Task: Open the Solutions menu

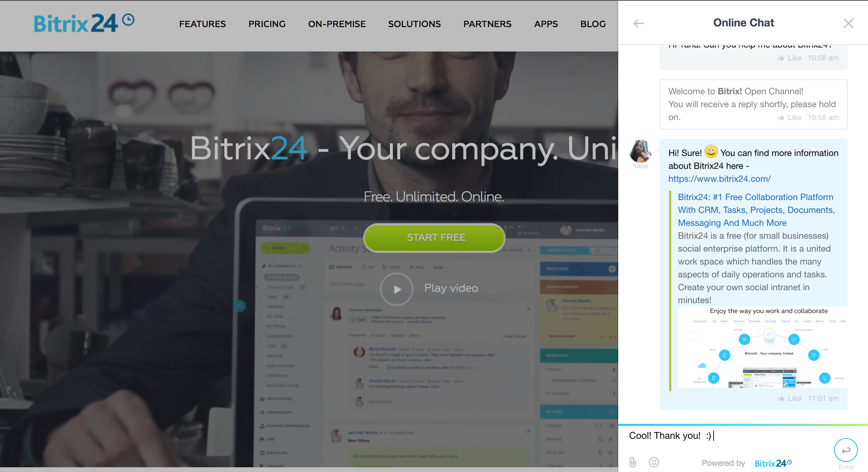Action: (414, 24)
